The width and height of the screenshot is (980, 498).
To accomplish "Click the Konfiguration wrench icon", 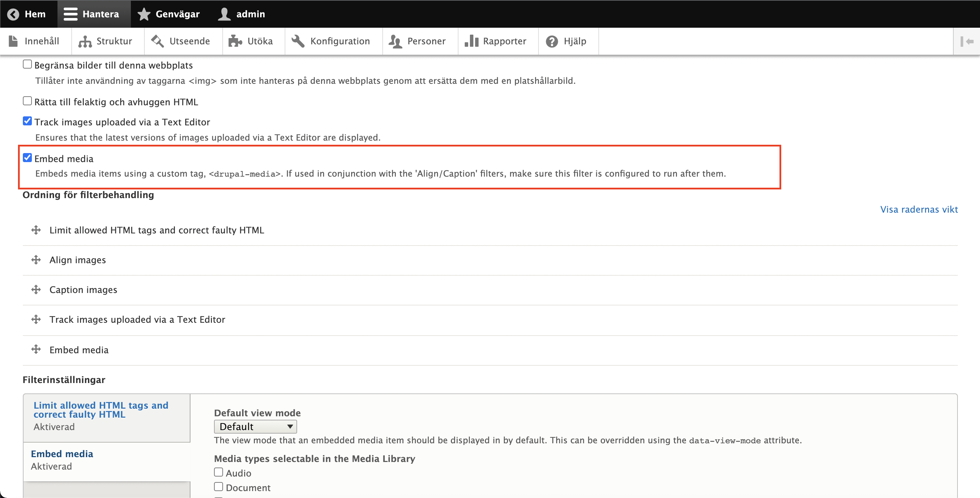I will 298,41.
